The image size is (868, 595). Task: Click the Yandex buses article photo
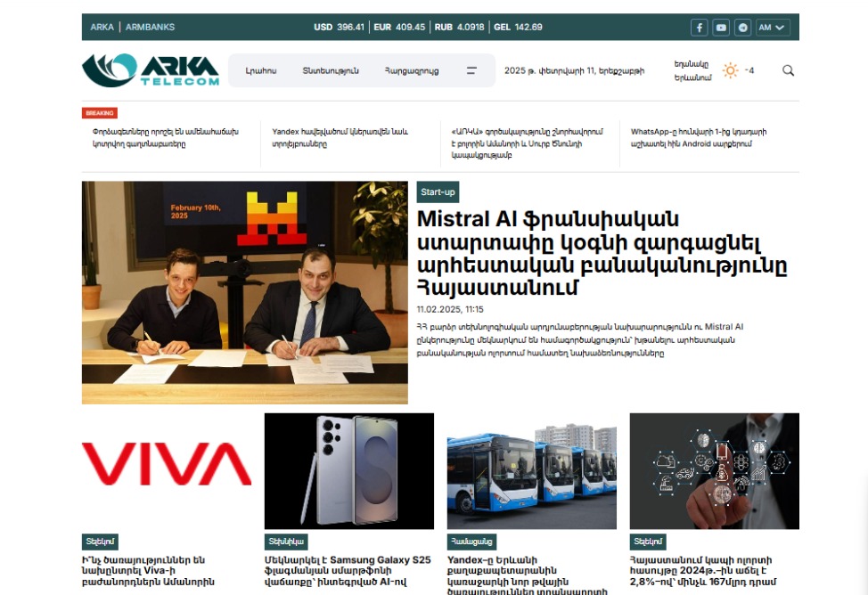pos(531,470)
